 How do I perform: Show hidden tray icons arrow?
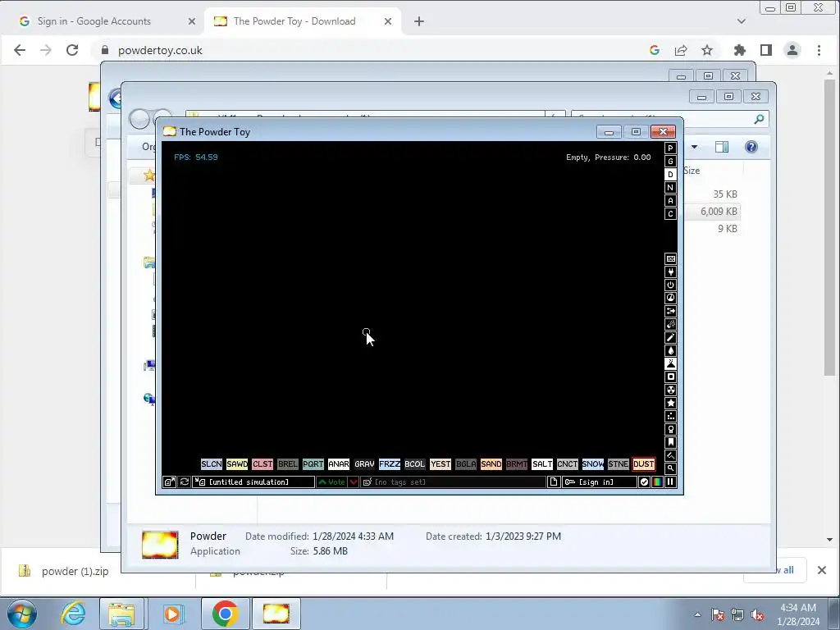[697, 614]
